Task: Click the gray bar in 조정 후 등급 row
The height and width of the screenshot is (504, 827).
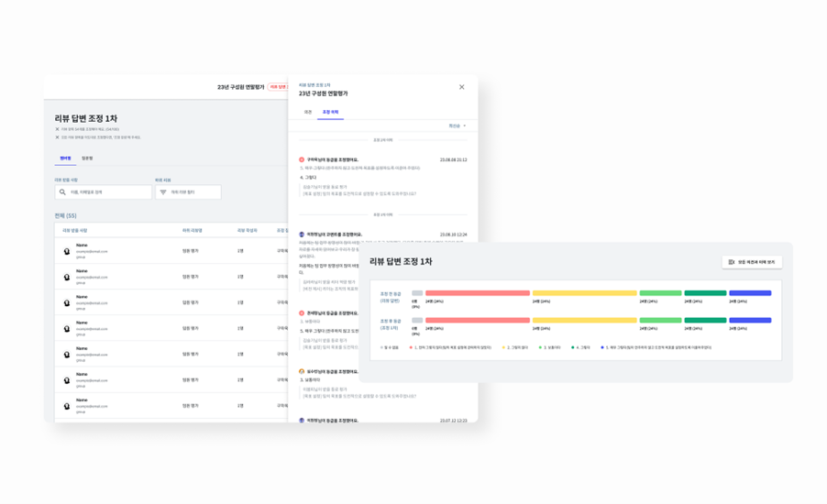Action: [417, 320]
